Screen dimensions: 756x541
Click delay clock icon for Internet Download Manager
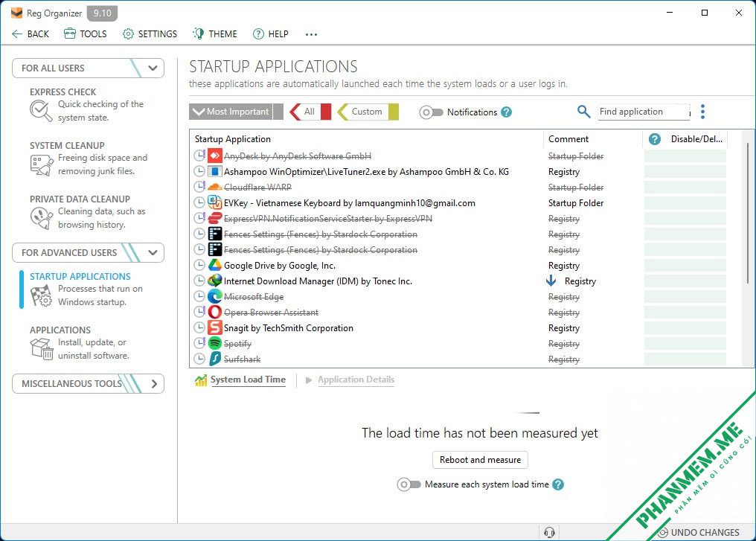coord(199,281)
